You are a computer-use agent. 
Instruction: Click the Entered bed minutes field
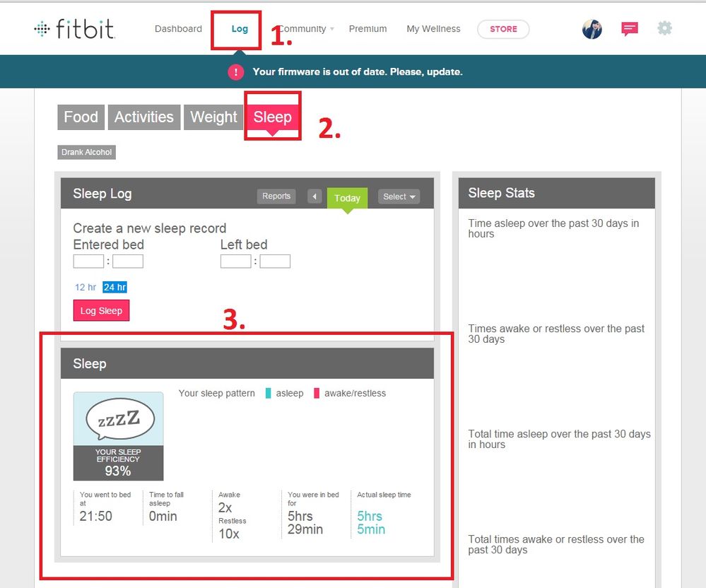128,261
